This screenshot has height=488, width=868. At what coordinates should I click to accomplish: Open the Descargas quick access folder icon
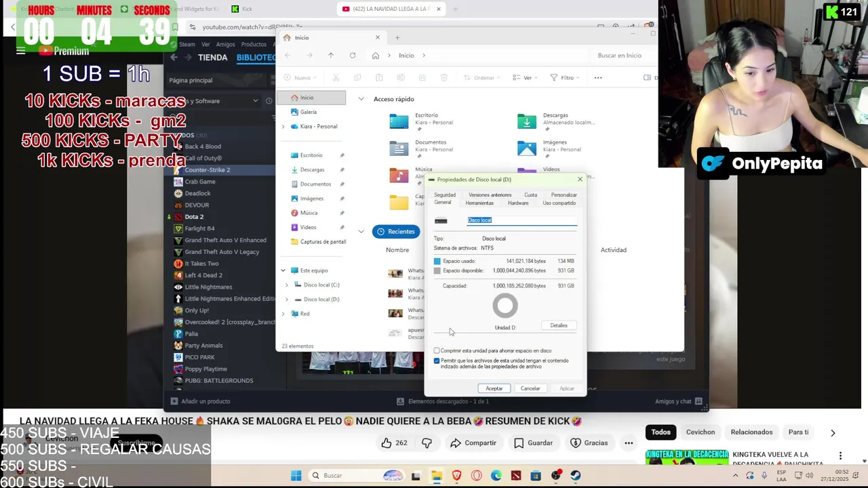527,121
